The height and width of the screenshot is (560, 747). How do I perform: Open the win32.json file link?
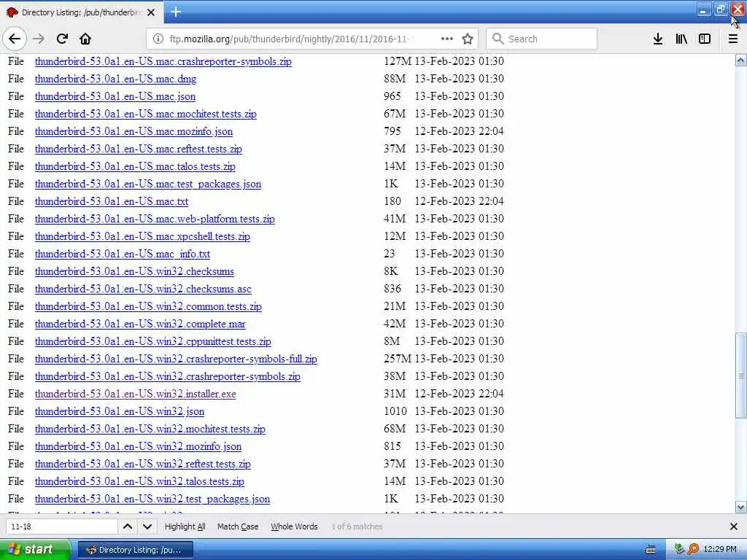tap(119, 411)
